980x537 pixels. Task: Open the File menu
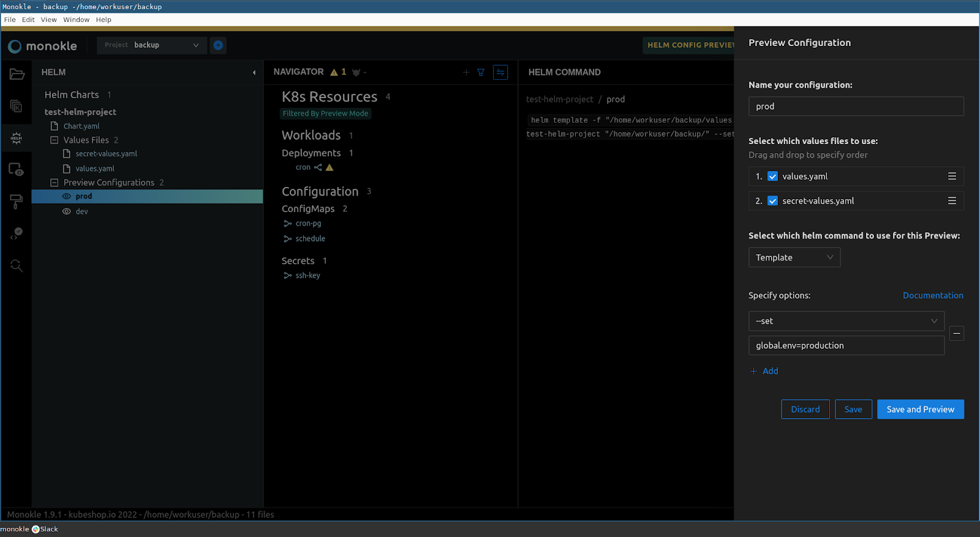10,20
